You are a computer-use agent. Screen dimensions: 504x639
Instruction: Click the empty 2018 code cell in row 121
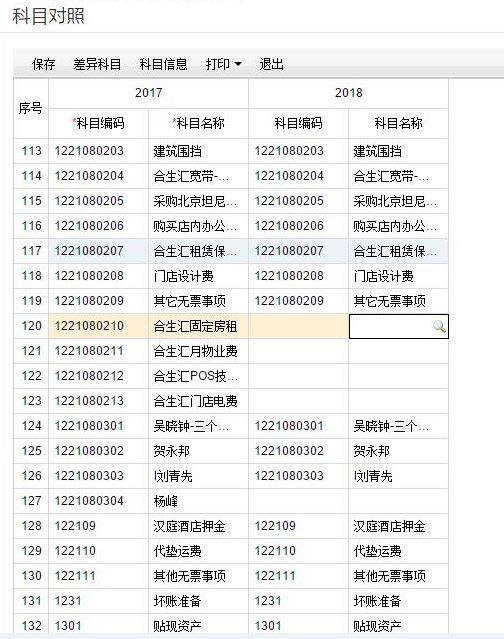pos(298,351)
